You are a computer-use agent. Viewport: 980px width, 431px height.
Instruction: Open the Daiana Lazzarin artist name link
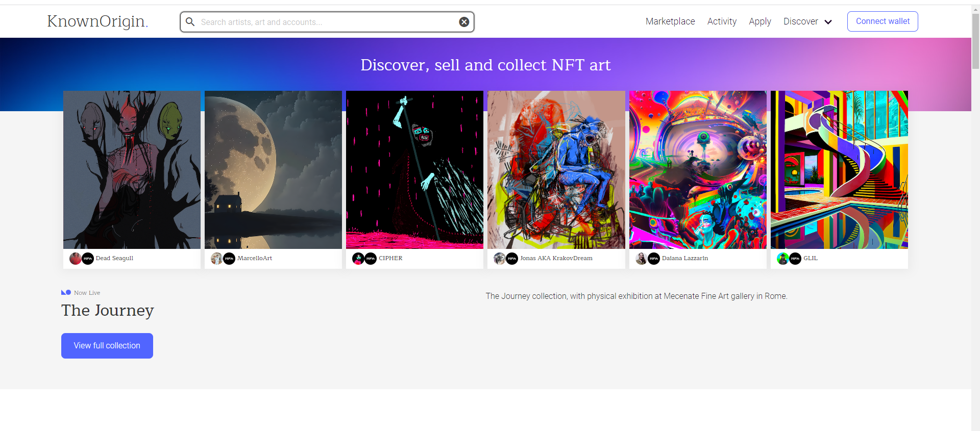[685, 258]
